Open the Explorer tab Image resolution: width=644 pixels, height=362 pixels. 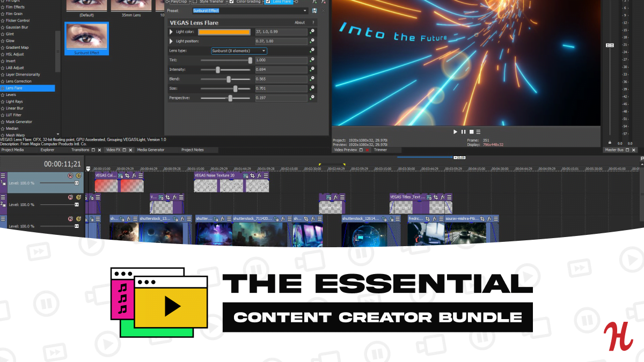coord(47,150)
